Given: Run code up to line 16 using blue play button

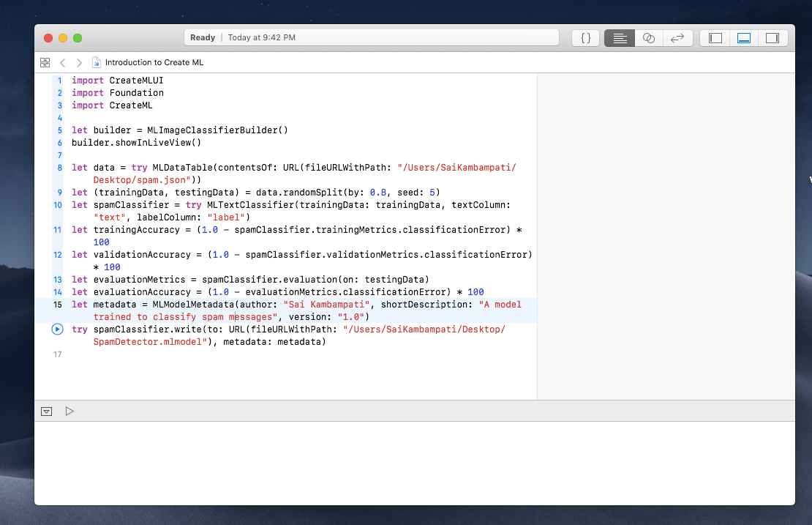Looking at the screenshot, I should 58,329.
